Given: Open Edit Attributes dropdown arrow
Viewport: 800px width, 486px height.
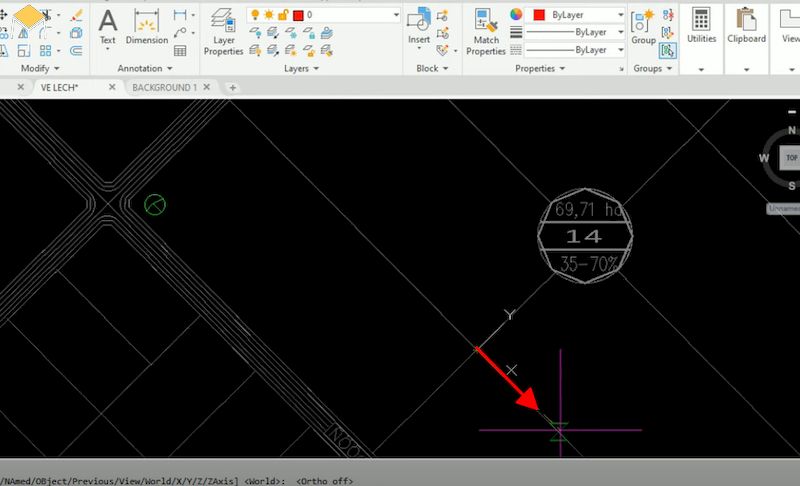Looking at the screenshot, I should pos(455,51).
